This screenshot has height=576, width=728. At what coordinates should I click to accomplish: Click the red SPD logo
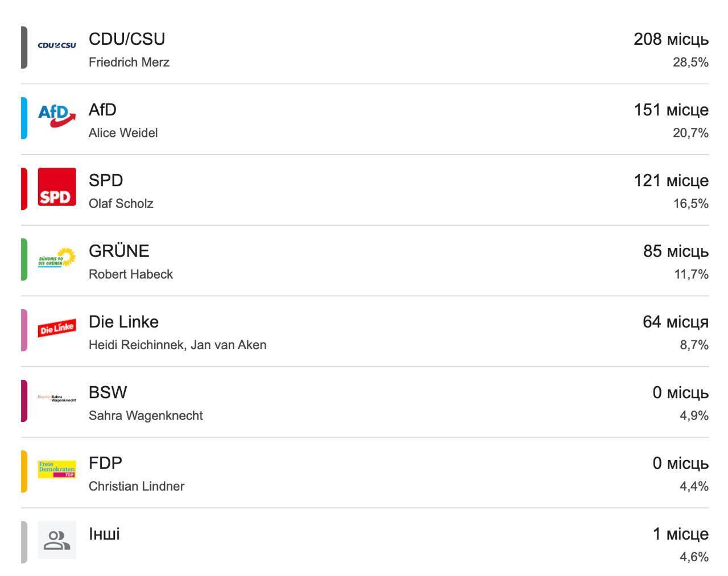coord(57,187)
